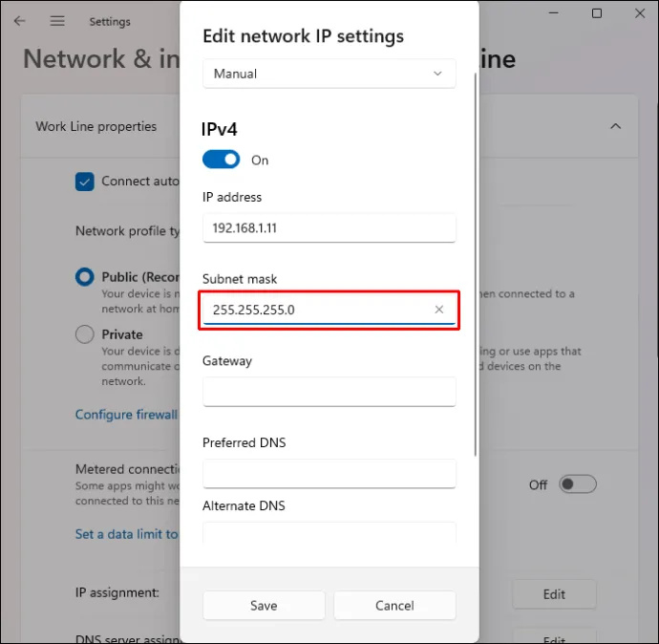Screen dimensions: 659x644
Task: Click the IP address input field
Action: [329, 227]
